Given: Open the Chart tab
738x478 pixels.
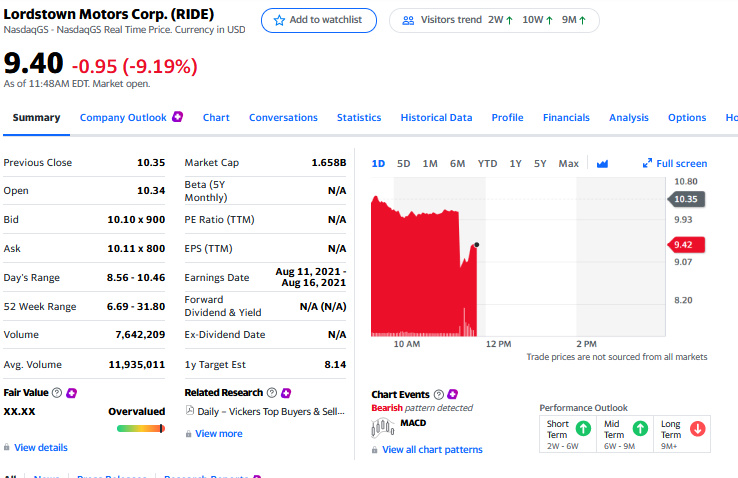Looking at the screenshot, I should pyautogui.click(x=216, y=118).
